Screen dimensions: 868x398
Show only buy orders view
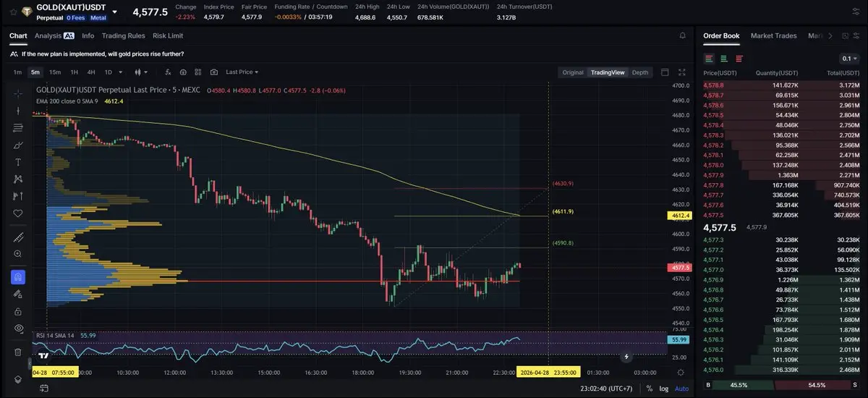coord(724,59)
